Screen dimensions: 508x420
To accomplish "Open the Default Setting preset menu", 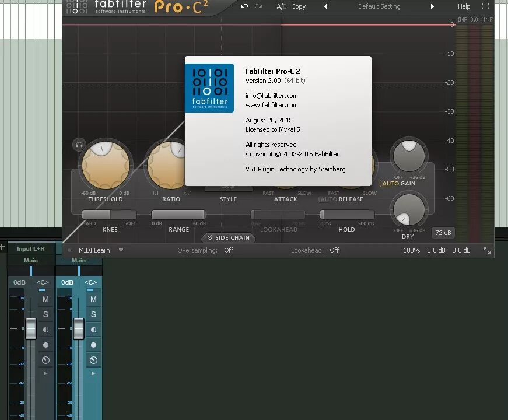I will [x=379, y=6].
